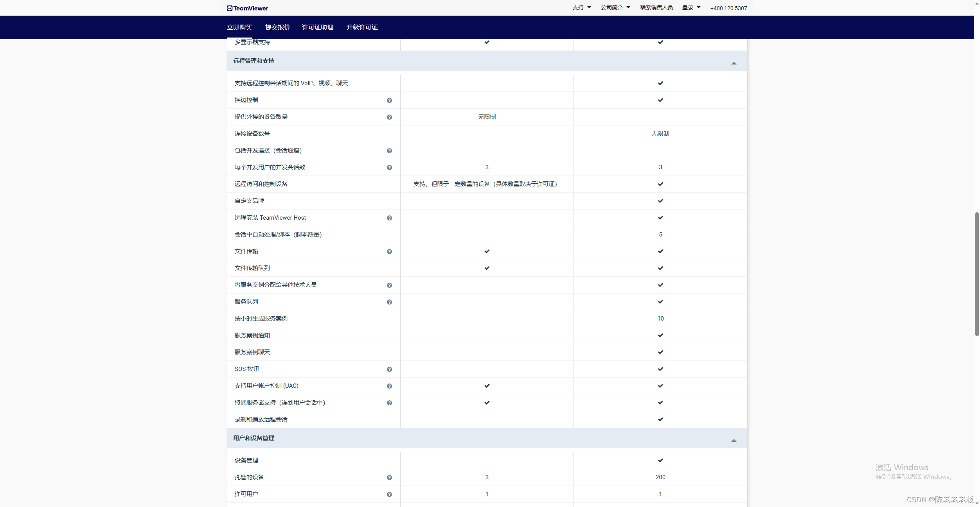Open help icon for 远程安装 TeamViewer Host
Image resolution: width=980 pixels, height=507 pixels.
(x=389, y=218)
